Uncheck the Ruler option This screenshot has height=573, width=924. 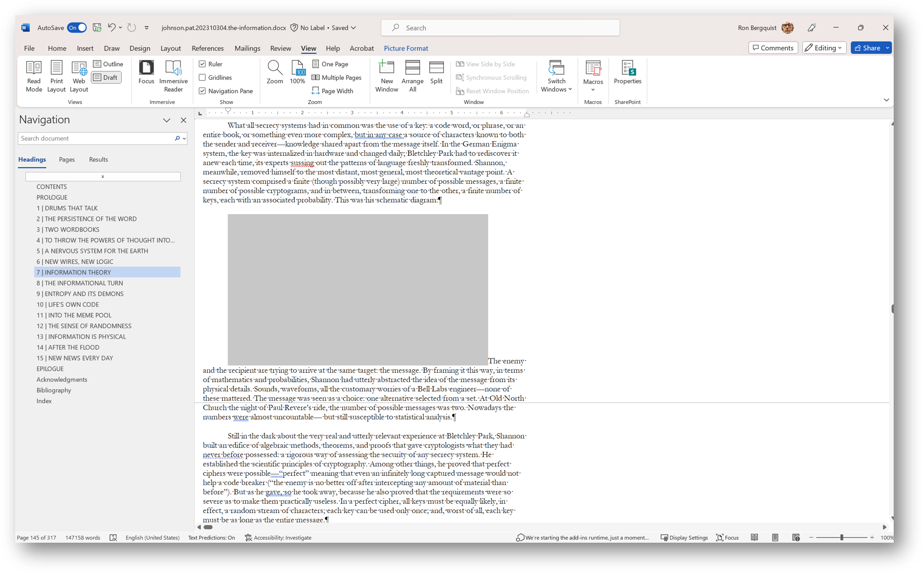tap(202, 64)
